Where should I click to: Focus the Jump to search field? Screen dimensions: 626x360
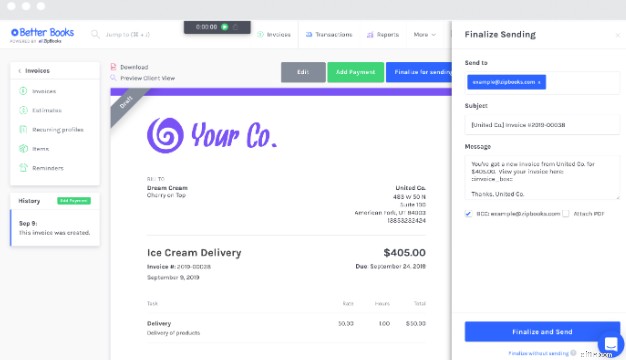[x=128, y=35]
